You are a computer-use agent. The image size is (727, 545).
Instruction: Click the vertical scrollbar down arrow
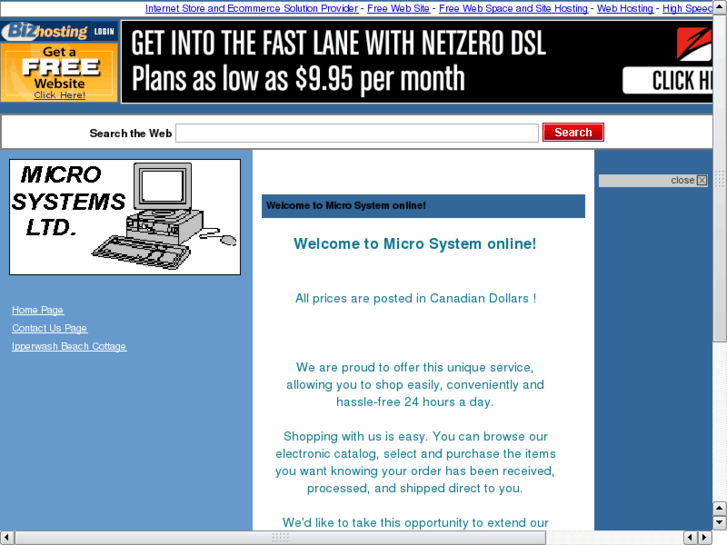[x=720, y=522]
